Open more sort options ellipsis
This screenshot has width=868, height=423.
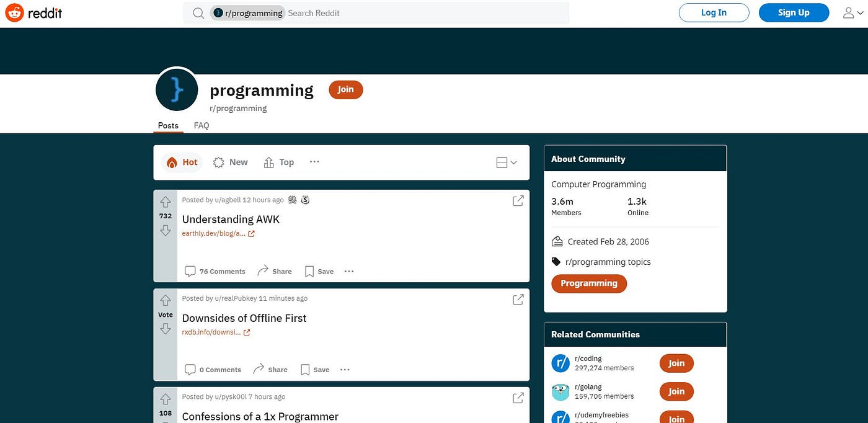[314, 162]
